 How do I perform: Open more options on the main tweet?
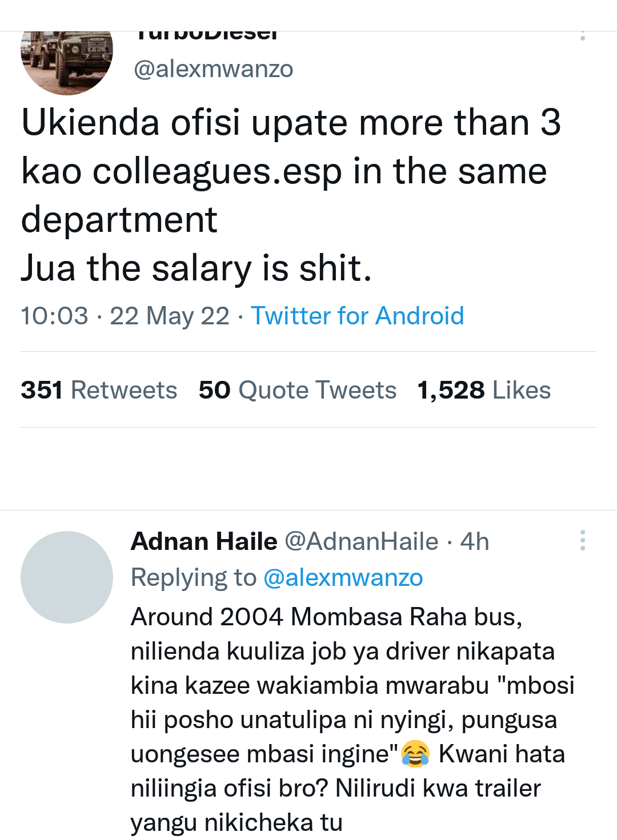coord(582,36)
